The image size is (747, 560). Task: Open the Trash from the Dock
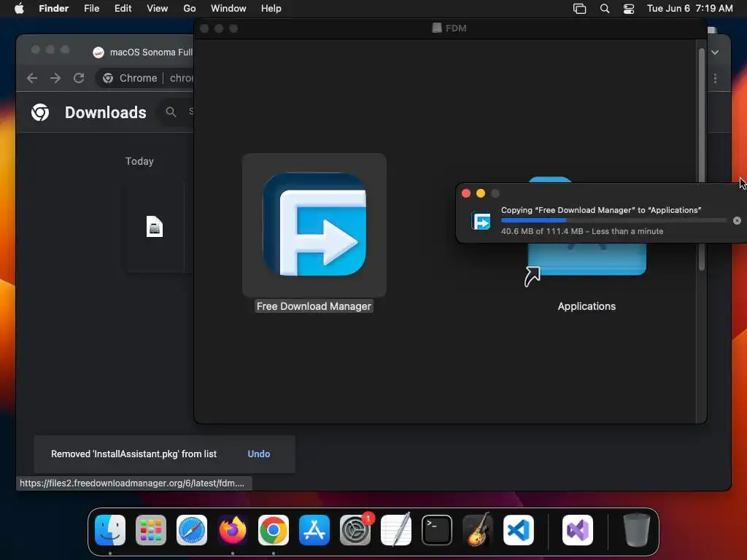(636, 530)
